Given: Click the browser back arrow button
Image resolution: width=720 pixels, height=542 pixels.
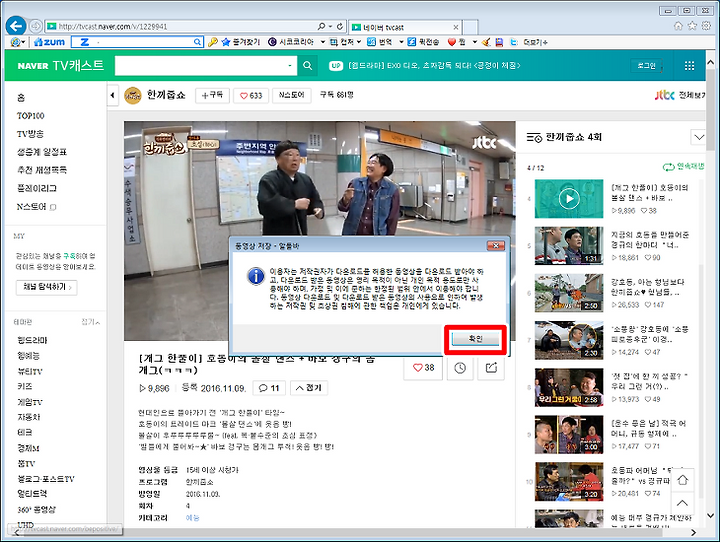Looking at the screenshot, I should (16, 26).
